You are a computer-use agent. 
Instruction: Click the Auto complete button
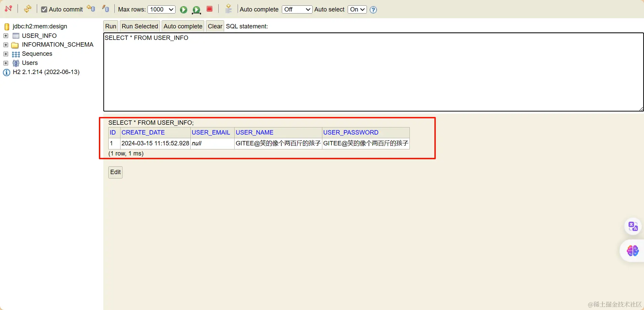(x=183, y=26)
